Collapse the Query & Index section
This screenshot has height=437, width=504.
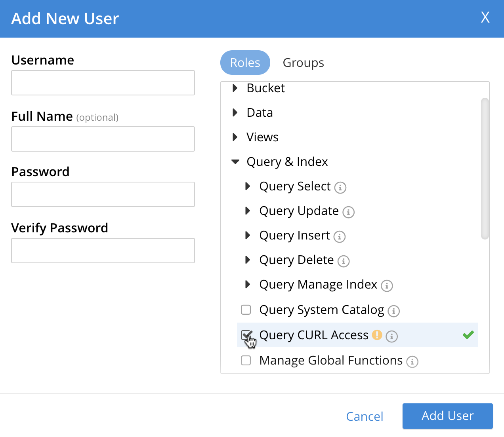point(235,161)
